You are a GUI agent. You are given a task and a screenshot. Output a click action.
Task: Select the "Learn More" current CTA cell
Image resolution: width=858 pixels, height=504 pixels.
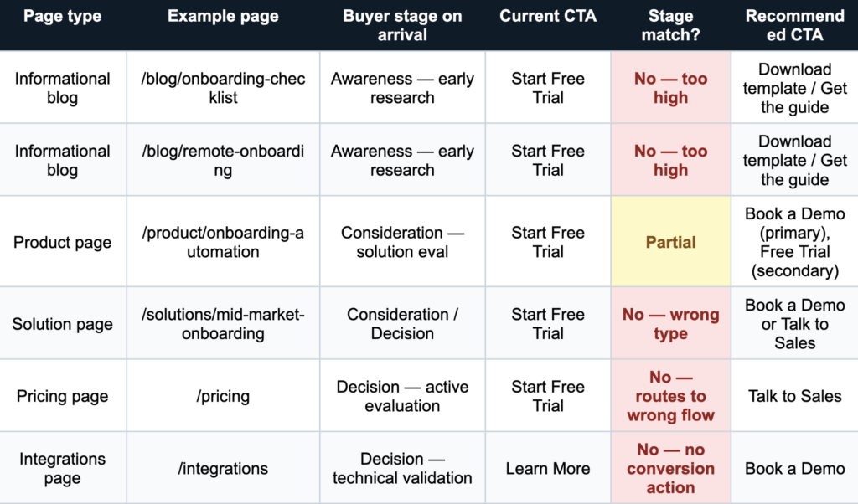coord(548,468)
